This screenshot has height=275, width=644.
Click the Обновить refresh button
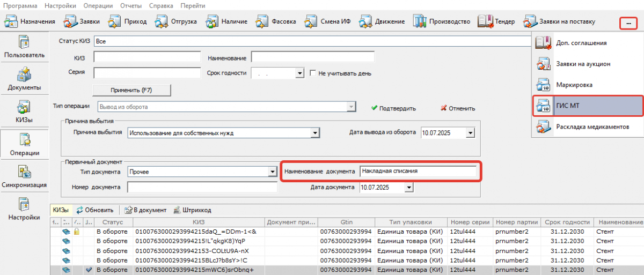tap(94, 210)
